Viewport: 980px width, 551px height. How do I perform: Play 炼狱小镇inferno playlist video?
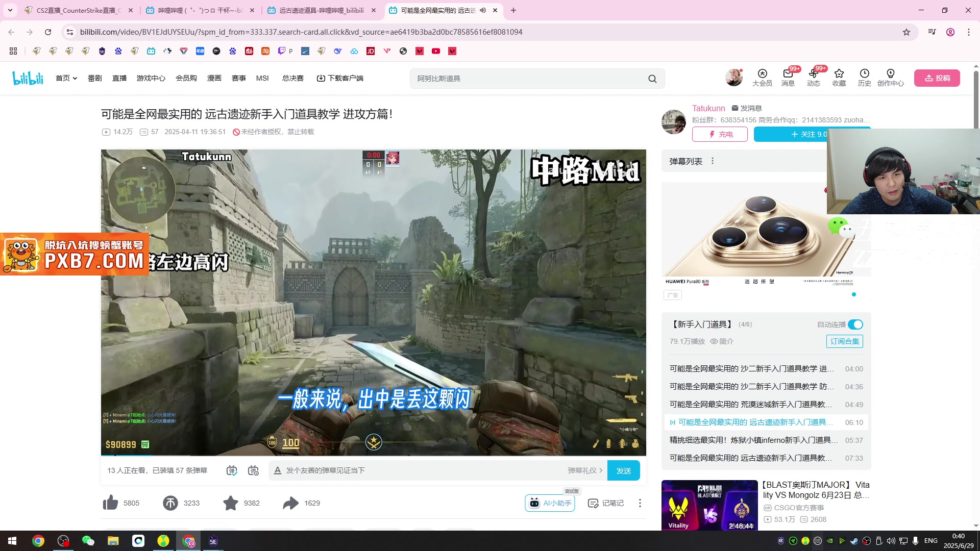point(766,440)
